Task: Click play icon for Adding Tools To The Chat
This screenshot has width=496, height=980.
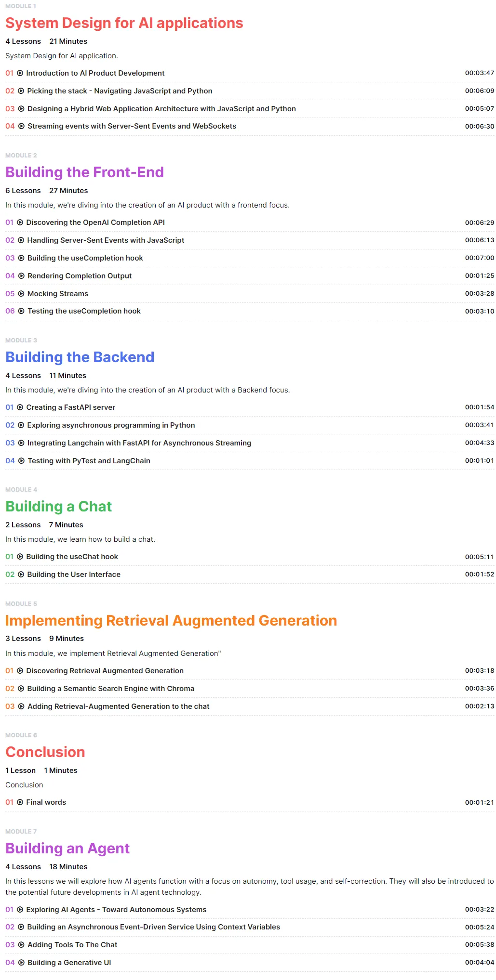Action: tap(21, 945)
